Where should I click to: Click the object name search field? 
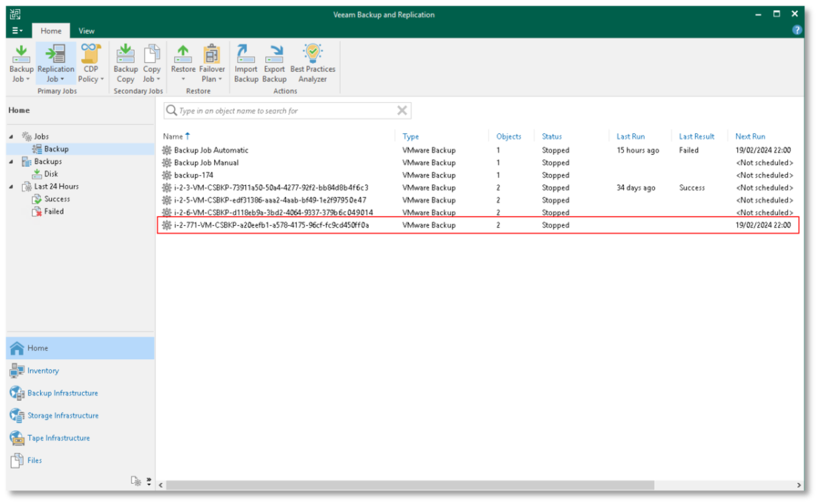[284, 111]
